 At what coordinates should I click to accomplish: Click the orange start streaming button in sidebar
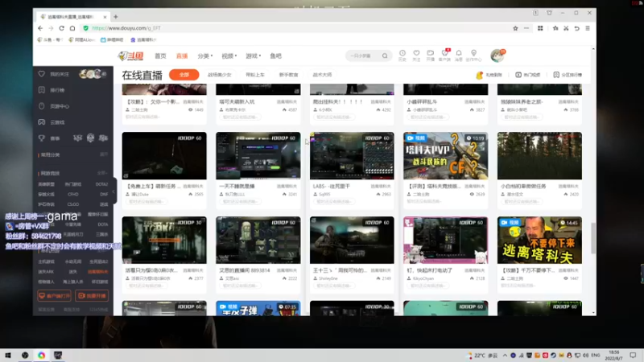(x=92, y=295)
